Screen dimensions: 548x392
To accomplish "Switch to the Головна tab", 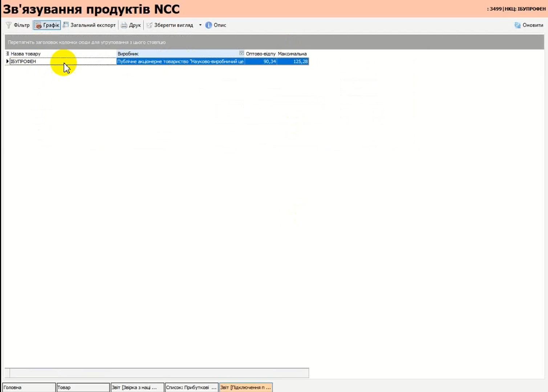I will [x=29, y=387].
